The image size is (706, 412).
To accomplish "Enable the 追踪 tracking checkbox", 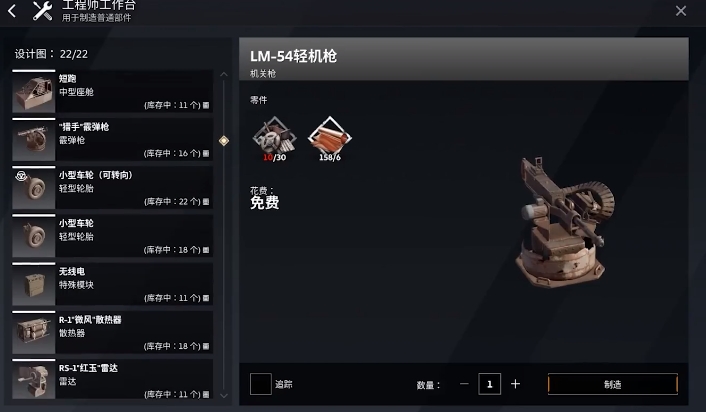I will point(261,384).
